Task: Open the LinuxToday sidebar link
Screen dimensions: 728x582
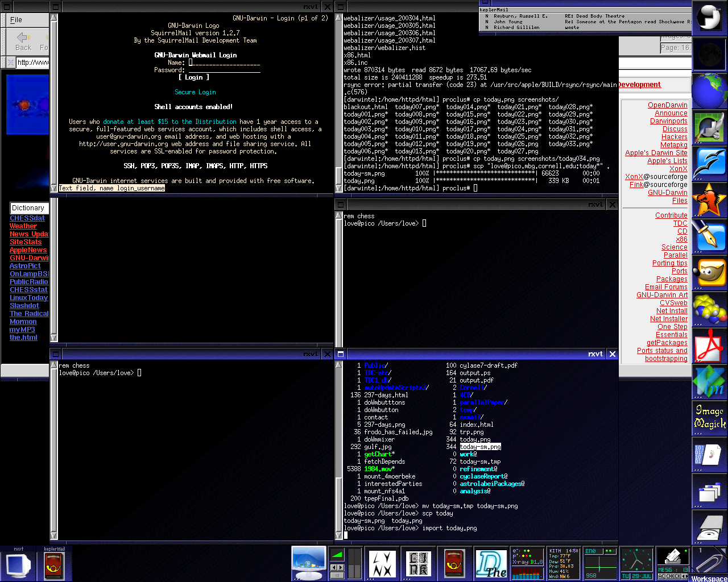Action: [28, 298]
